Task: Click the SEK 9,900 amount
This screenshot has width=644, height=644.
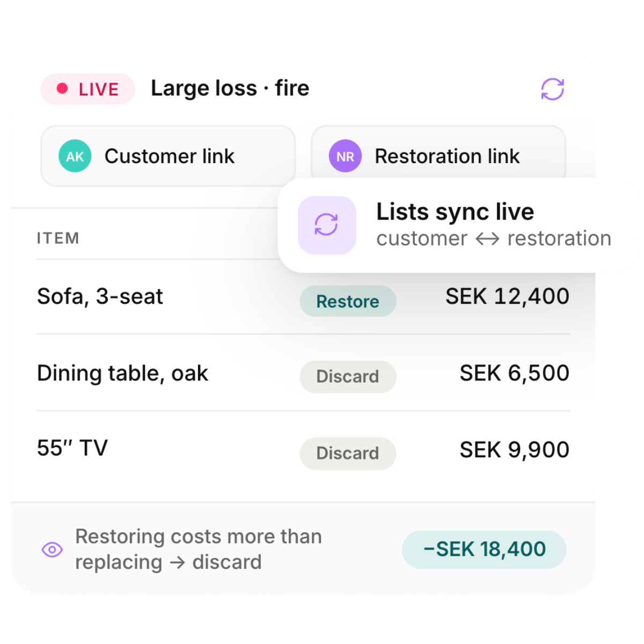Action: pyautogui.click(x=514, y=450)
